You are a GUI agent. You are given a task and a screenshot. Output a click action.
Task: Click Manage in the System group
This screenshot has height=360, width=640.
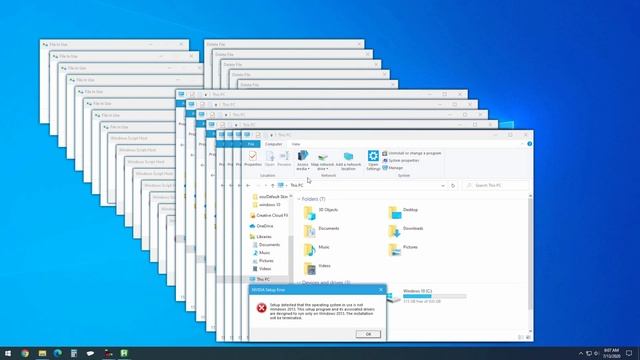point(393,168)
